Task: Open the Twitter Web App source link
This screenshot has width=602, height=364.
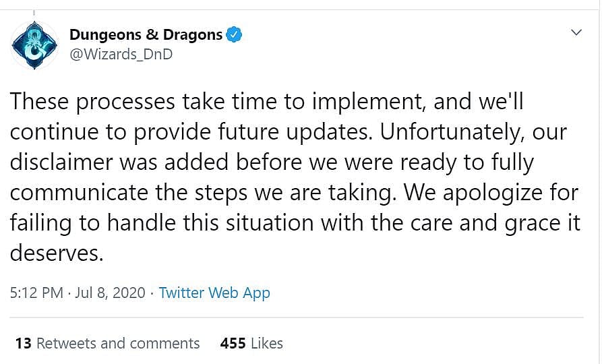Action: click(214, 293)
